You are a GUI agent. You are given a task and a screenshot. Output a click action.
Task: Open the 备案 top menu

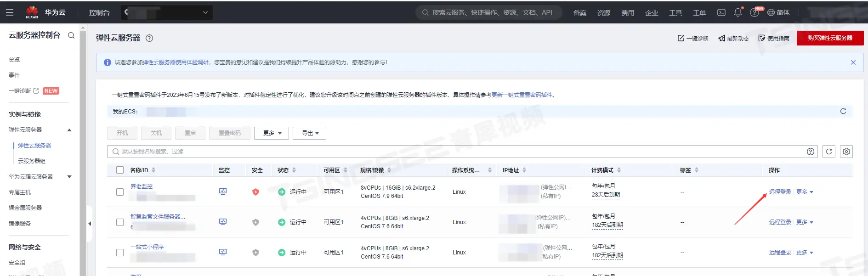[580, 13]
